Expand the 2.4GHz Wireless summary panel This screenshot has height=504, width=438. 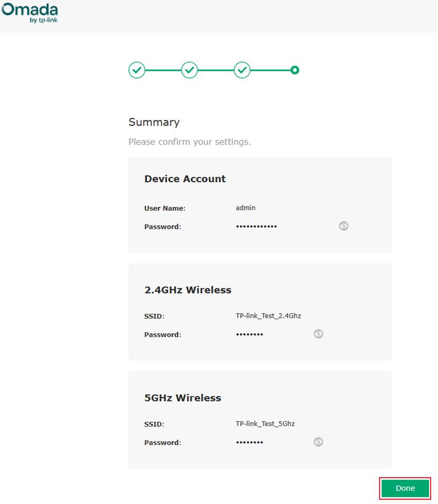(x=188, y=289)
